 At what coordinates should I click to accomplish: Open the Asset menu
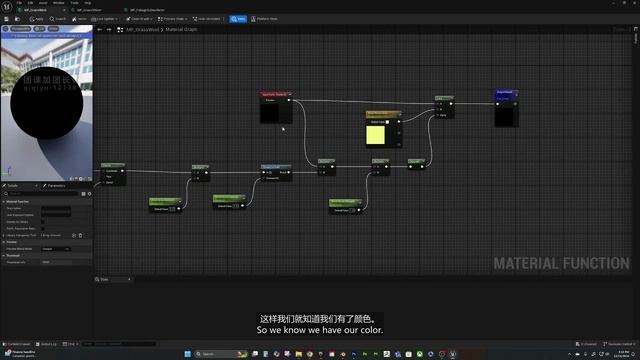(43, 3)
